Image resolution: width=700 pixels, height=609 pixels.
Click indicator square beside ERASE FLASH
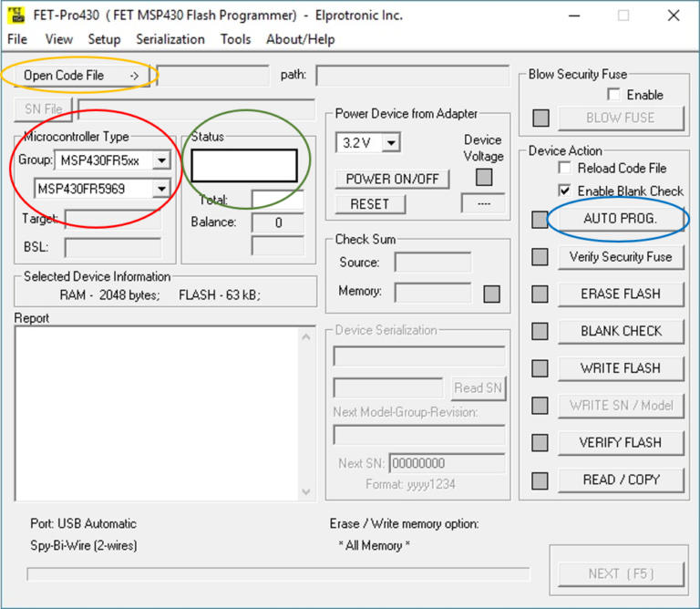point(540,294)
